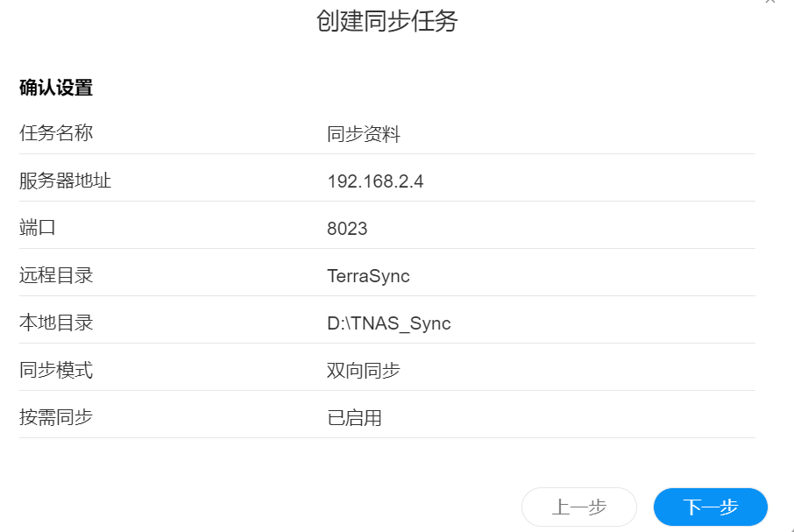The image size is (794, 532).
Task: Select the port value 8023
Action: pos(347,229)
